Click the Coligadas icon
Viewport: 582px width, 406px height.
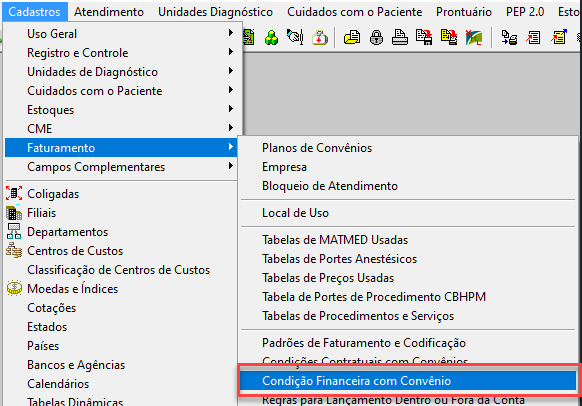(14, 194)
